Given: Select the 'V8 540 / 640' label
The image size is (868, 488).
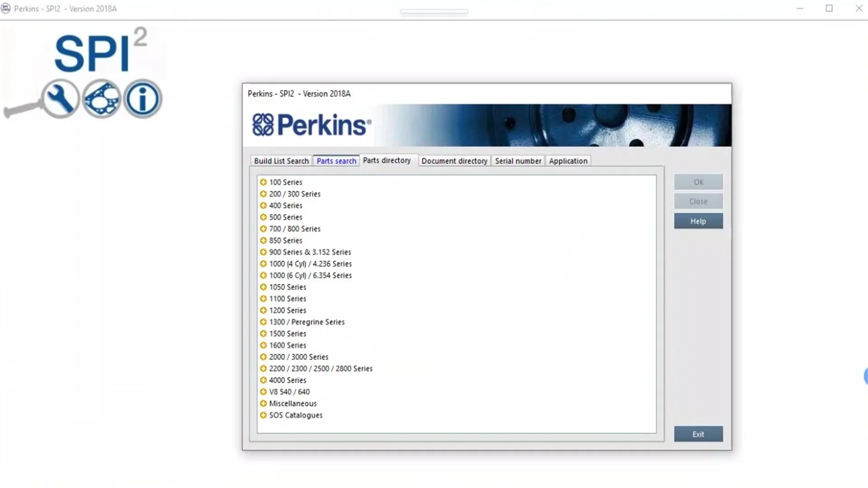Looking at the screenshot, I should 289,392.
